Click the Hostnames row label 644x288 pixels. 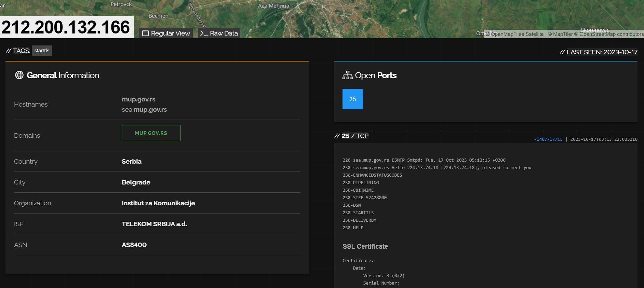(x=31, y=105)
